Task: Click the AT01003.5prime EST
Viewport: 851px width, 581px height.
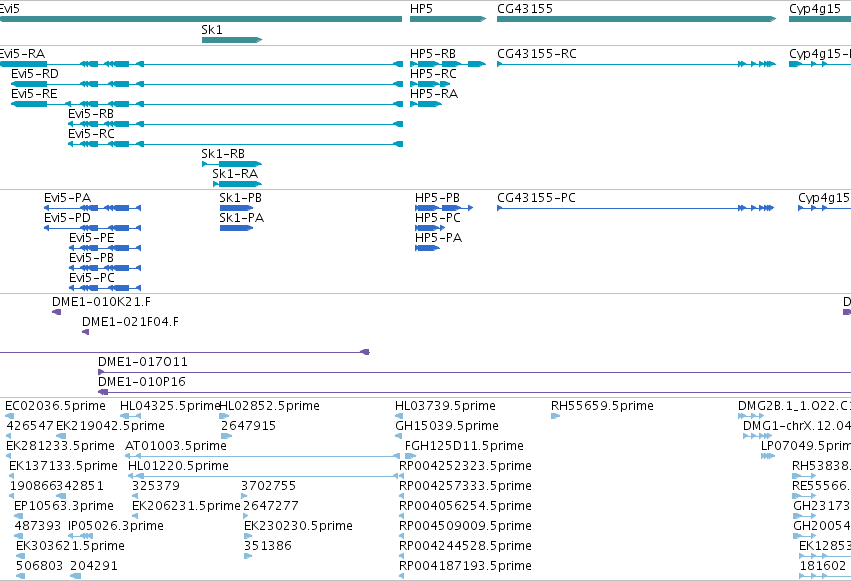Action: (263, 456)
